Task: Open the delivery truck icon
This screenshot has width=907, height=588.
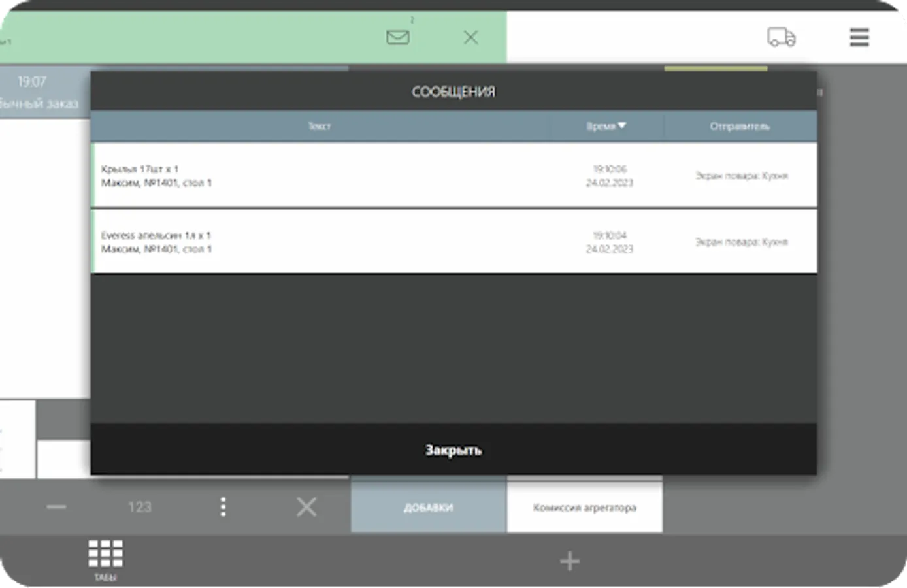Action: (781, 37)
